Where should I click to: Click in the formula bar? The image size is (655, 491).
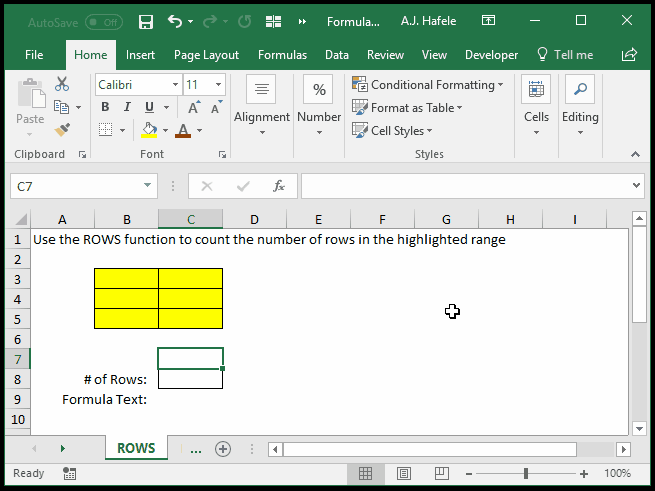click(x=464, y=186)
